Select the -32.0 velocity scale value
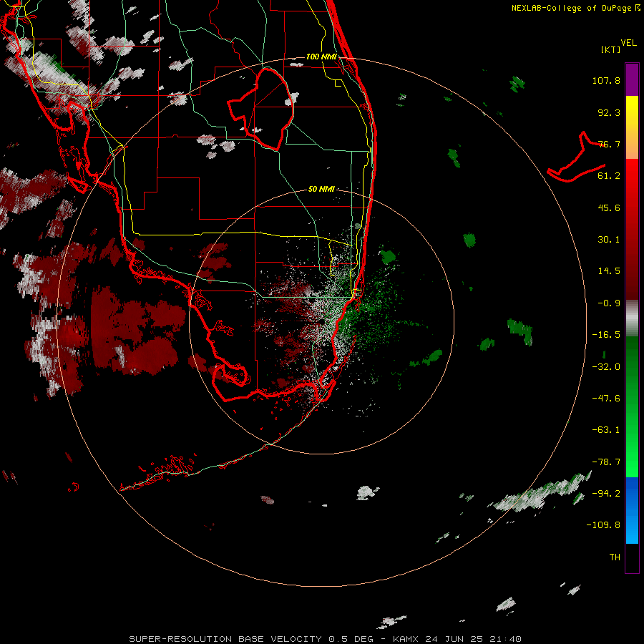The image size is (644, 644). [606, 367]
